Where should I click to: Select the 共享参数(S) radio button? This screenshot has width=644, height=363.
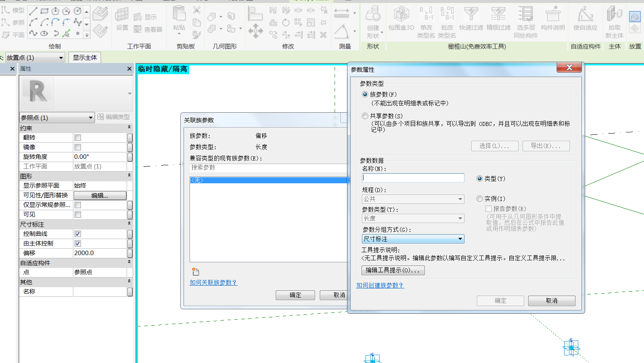click(x=365, y=116)
